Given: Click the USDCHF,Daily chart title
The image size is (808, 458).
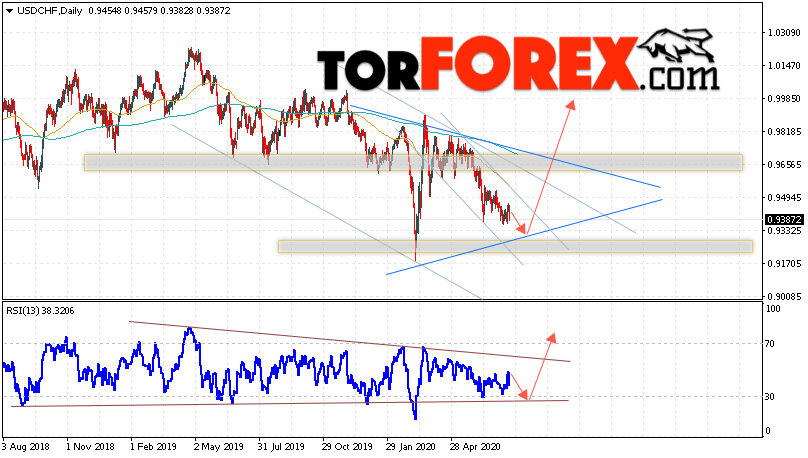Looking at the screenshot, I should click(49, 11).
